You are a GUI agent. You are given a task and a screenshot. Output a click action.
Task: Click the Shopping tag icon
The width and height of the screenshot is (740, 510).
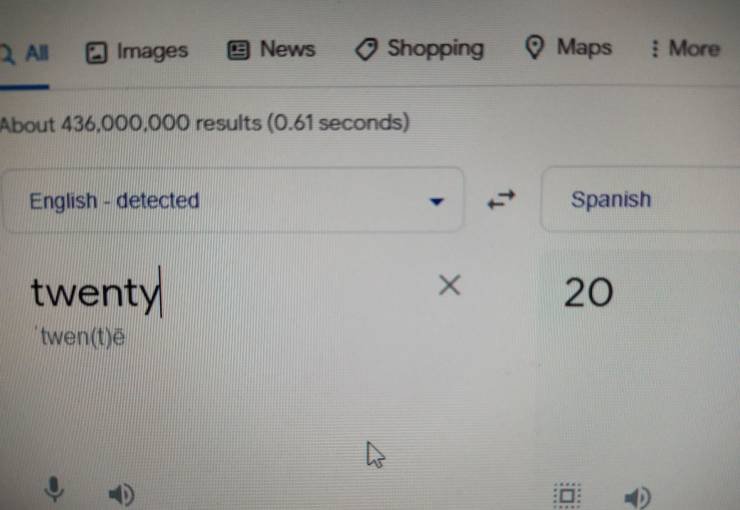367,49
